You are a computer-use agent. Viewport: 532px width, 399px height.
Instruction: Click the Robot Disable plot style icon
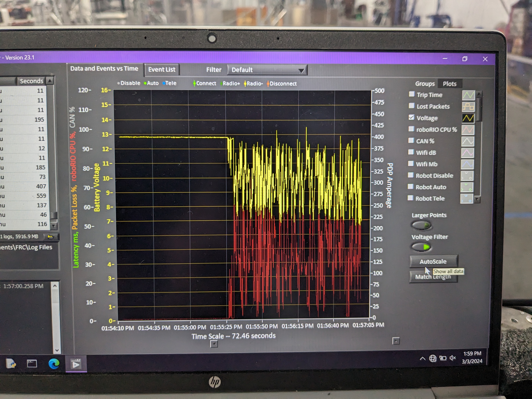[467, 176]
